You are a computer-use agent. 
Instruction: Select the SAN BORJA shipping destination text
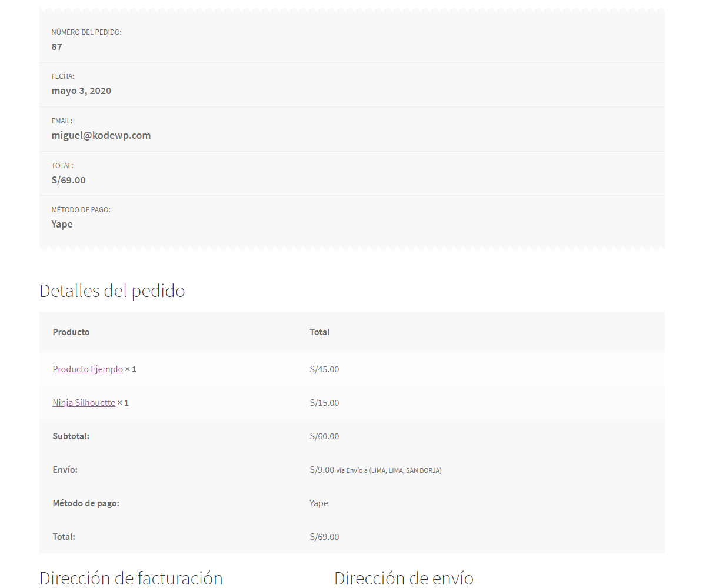[x=424, y=470]
